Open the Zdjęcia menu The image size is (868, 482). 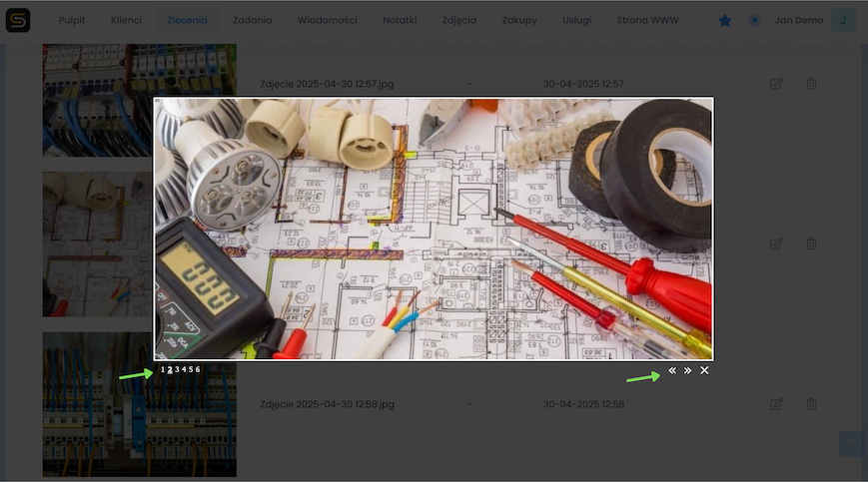click(x=459, y=20)
